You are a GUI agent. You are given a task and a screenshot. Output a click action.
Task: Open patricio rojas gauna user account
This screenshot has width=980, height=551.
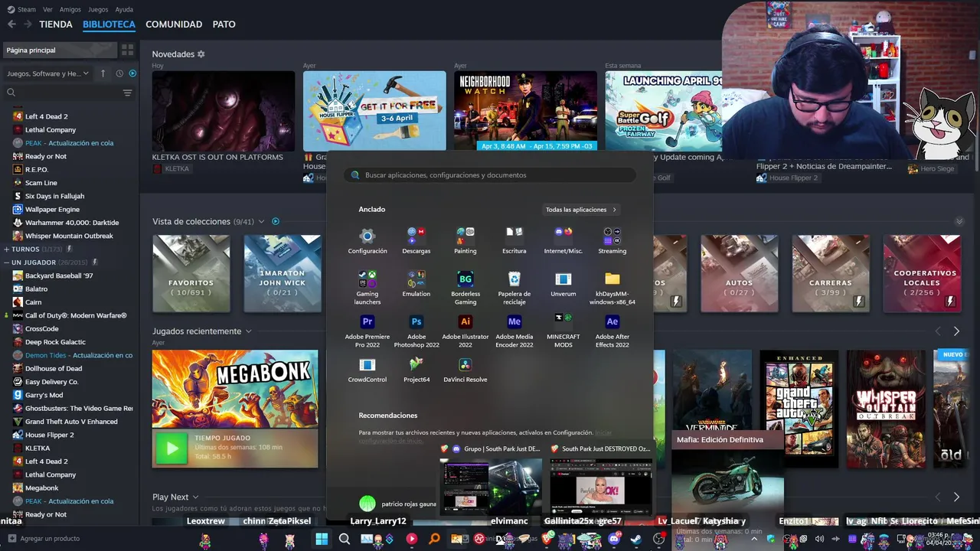pyautogui.click(x=398, y=504)
